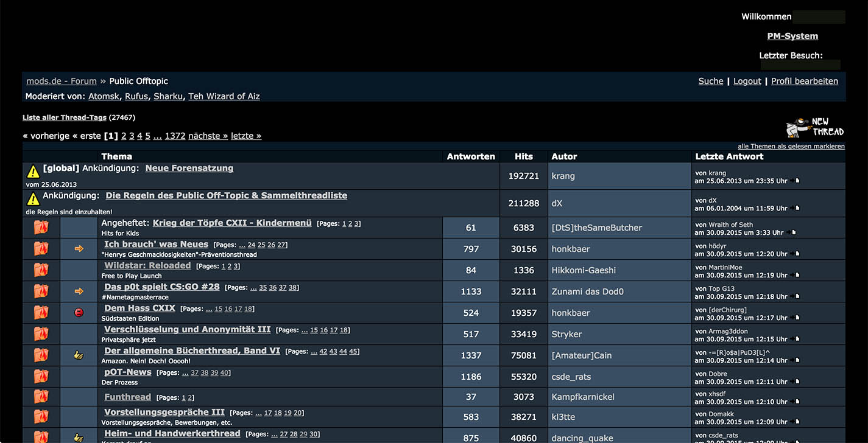Image resolution: width=868 pixels, height=443 pixels.
Task: Jump to last post icon after dX's 06.01.2004 date
Action: 795,208
